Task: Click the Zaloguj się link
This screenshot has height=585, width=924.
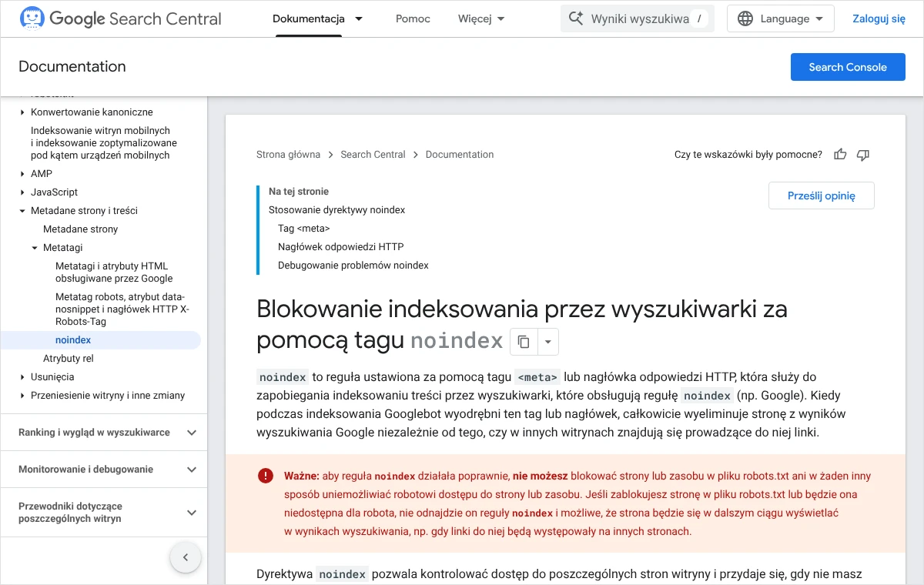Action: tap(879, 18)
